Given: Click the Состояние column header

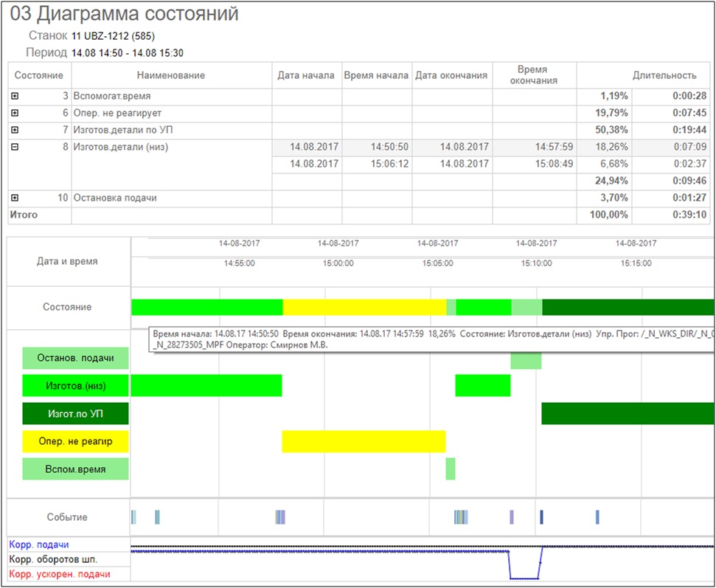Looking at the screenshot, I should [x=39, y=75].
